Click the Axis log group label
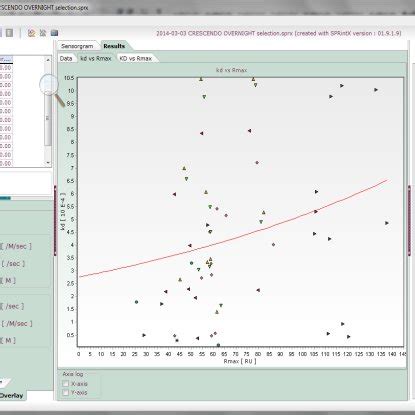Screen dimensions: 415x415 [73, 374]
